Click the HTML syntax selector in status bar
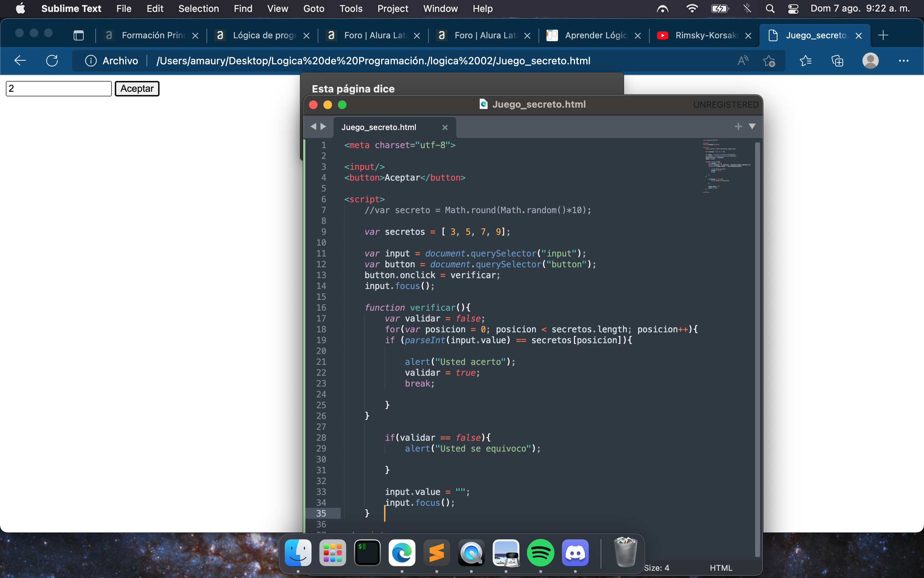The image size is (924, 578). [x=721, y=568]
